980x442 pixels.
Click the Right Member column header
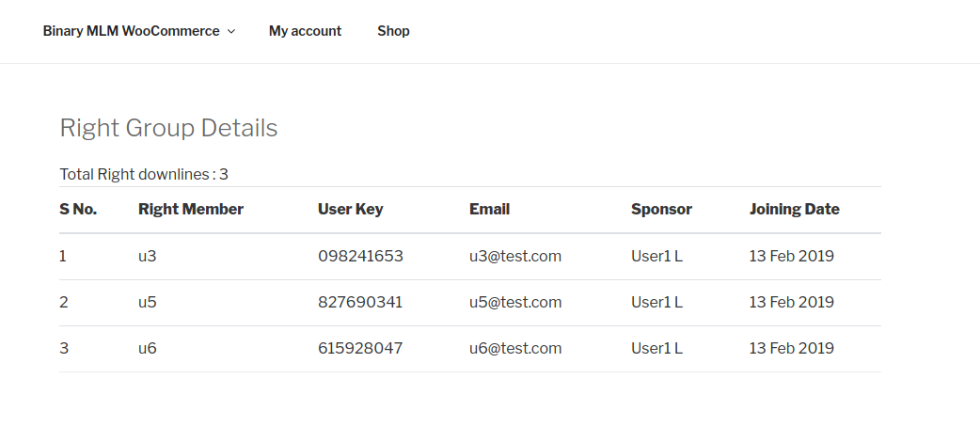(x=191, y=210)
